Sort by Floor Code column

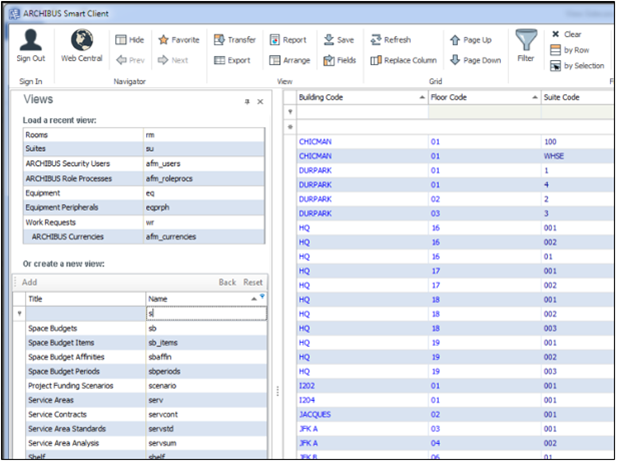pyautogui.click(x=484, y=97)
